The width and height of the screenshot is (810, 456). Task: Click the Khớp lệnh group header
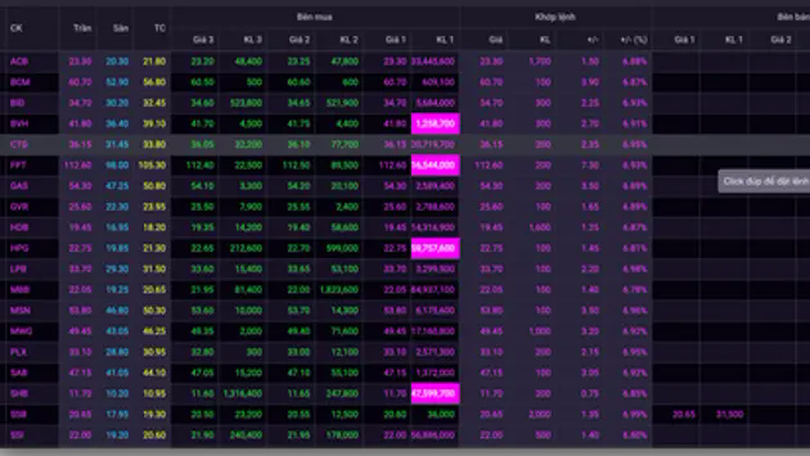555,17
